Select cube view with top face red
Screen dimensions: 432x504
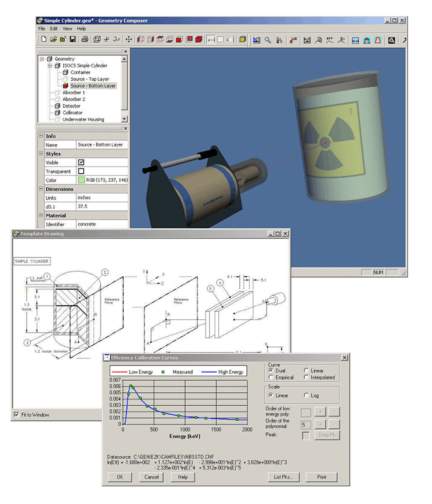click(160, 39)
